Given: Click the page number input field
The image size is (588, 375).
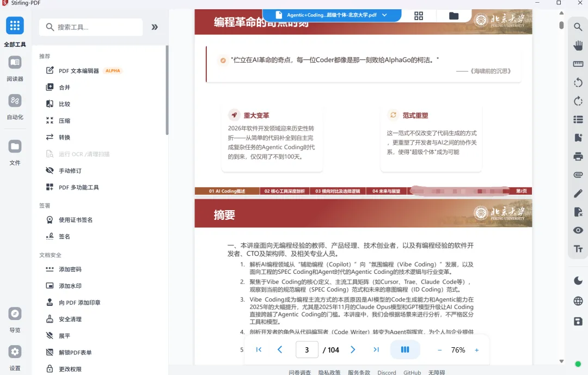Looking at the screenshot, I should tap(307, 349).
